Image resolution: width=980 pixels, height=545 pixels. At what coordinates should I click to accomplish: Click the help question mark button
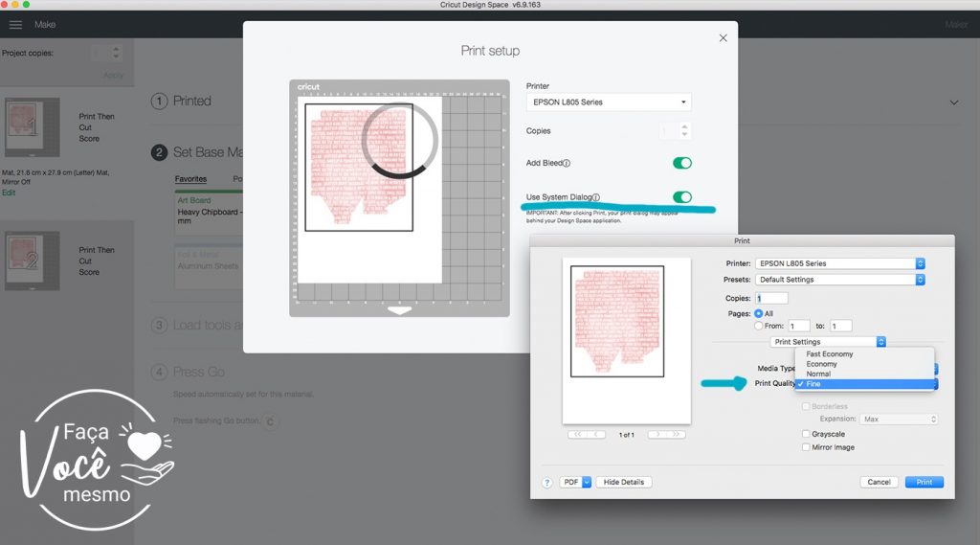pyautogui.click(x=547, y=483)
